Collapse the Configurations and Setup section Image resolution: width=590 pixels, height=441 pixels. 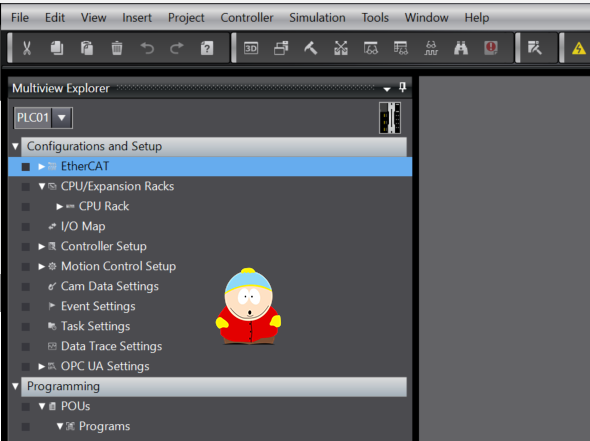15,146
